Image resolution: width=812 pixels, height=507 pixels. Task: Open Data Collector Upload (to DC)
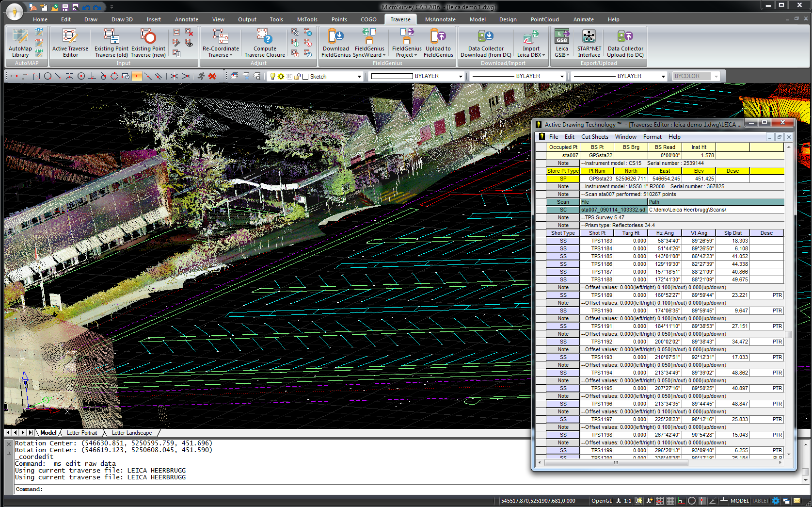[625, 43]
